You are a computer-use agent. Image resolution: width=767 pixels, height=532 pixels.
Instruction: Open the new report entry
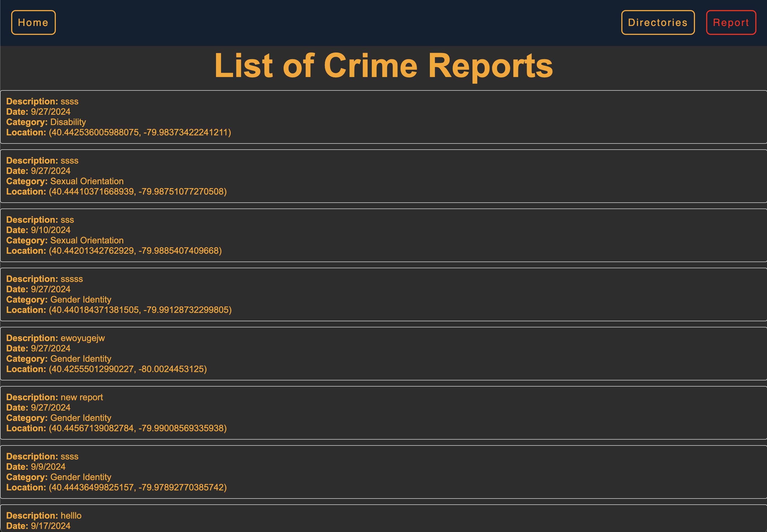tap(383, 413)
